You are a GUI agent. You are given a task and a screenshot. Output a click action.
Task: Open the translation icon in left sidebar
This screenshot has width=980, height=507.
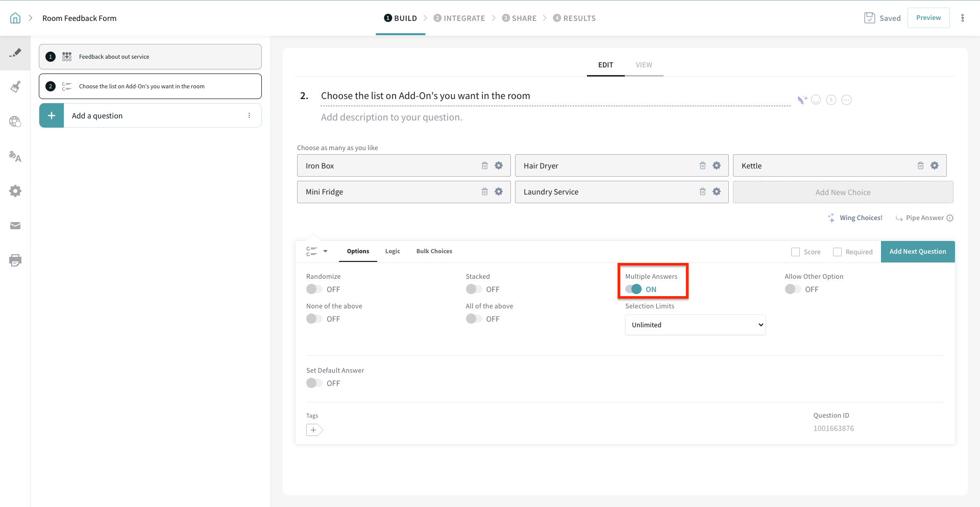point(15,157)
